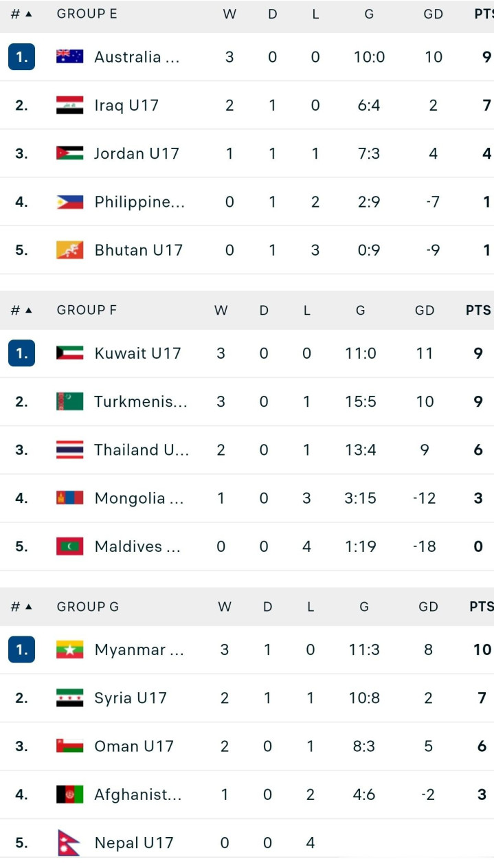Sort Group G by rank arrow

pyautogui.click(x=29, y=607)
